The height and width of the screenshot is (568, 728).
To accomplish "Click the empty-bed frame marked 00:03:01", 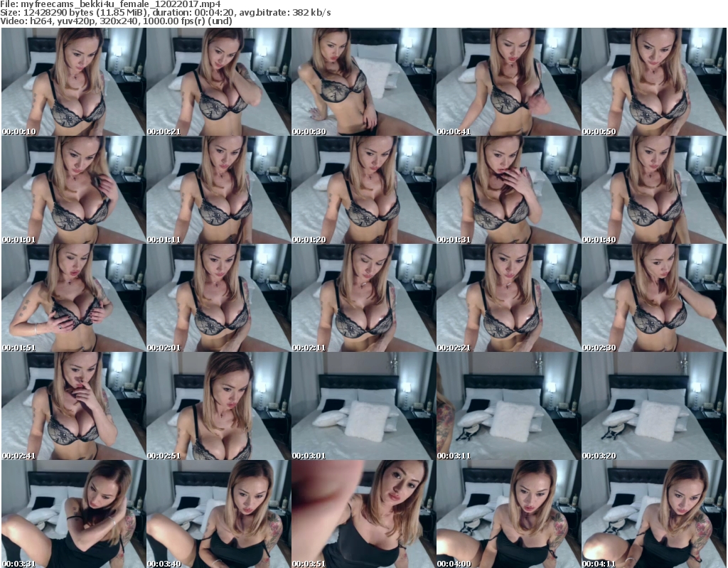I will (x=363, y=406).
